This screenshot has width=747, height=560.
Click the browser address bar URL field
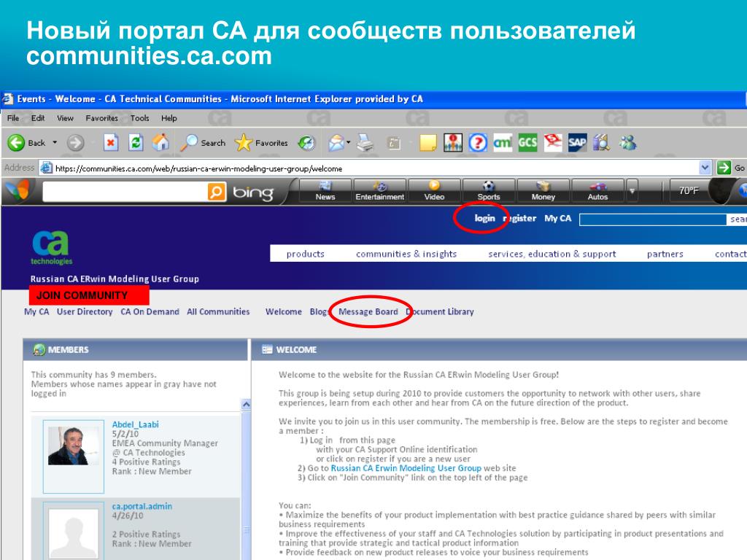pos(369,168)
